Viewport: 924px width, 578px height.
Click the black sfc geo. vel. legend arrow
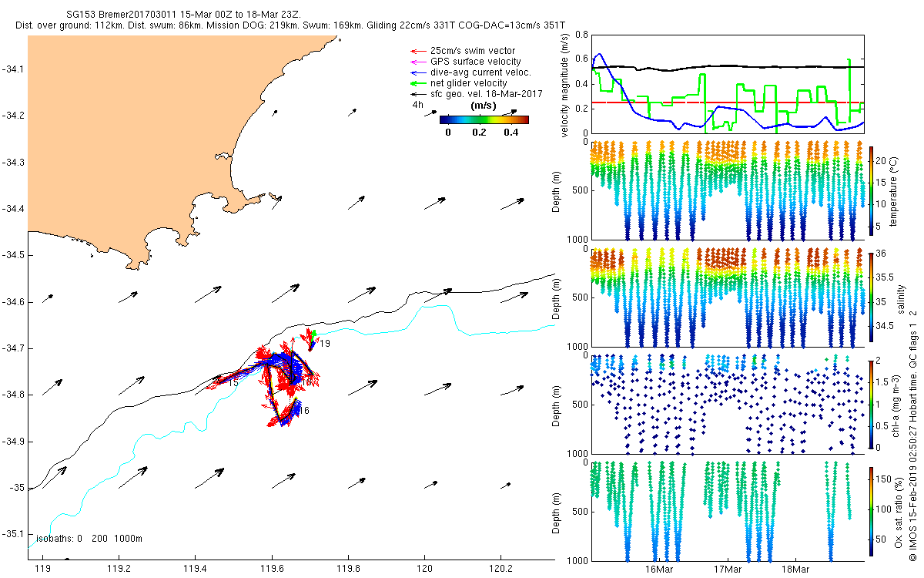417,94
